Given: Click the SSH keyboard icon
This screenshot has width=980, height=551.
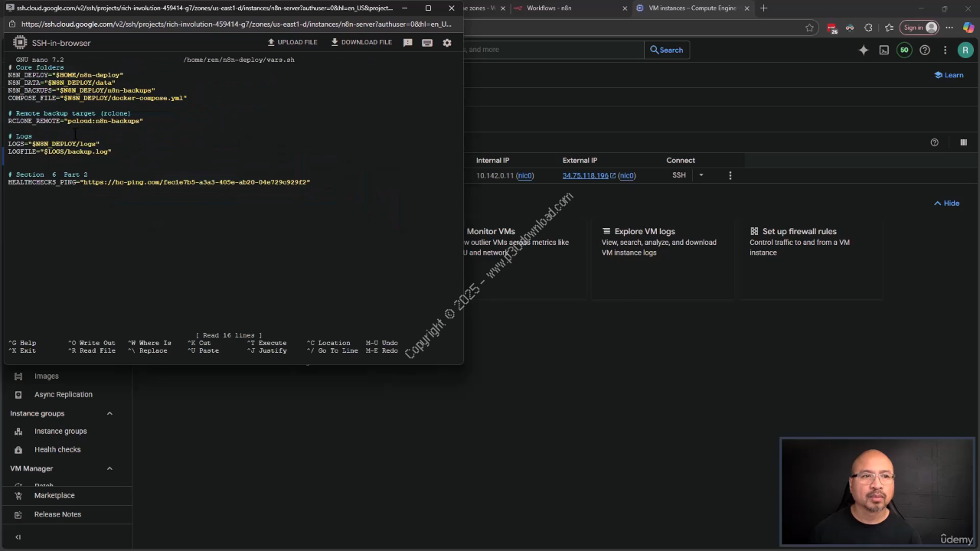Looking at the screenshot, I should 427,43.
